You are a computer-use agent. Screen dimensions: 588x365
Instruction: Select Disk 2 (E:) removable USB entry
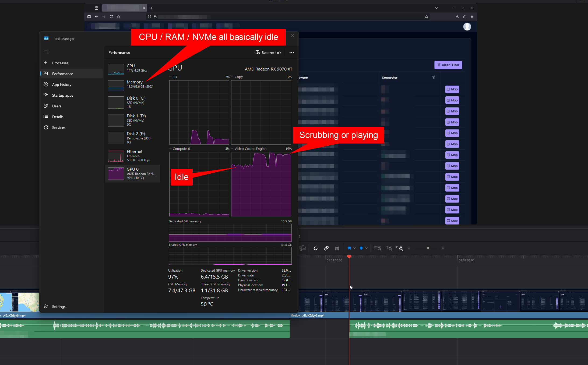click(133, 138)
